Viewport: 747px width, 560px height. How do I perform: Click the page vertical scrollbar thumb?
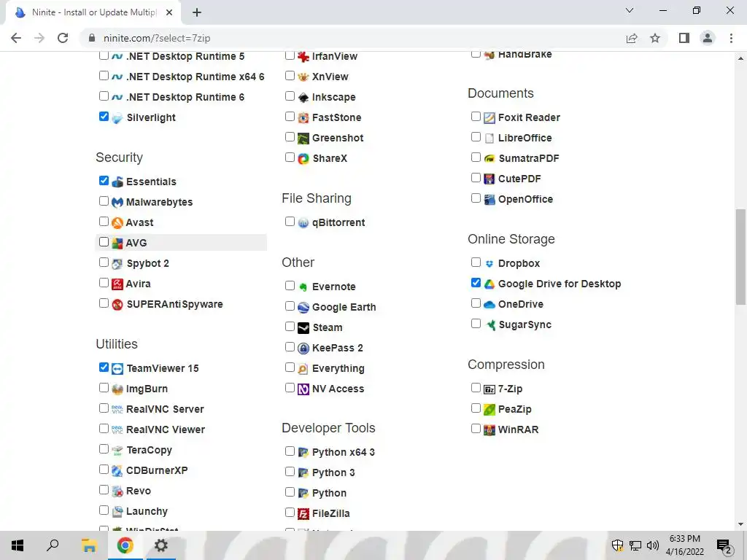[x=740, y=257]
